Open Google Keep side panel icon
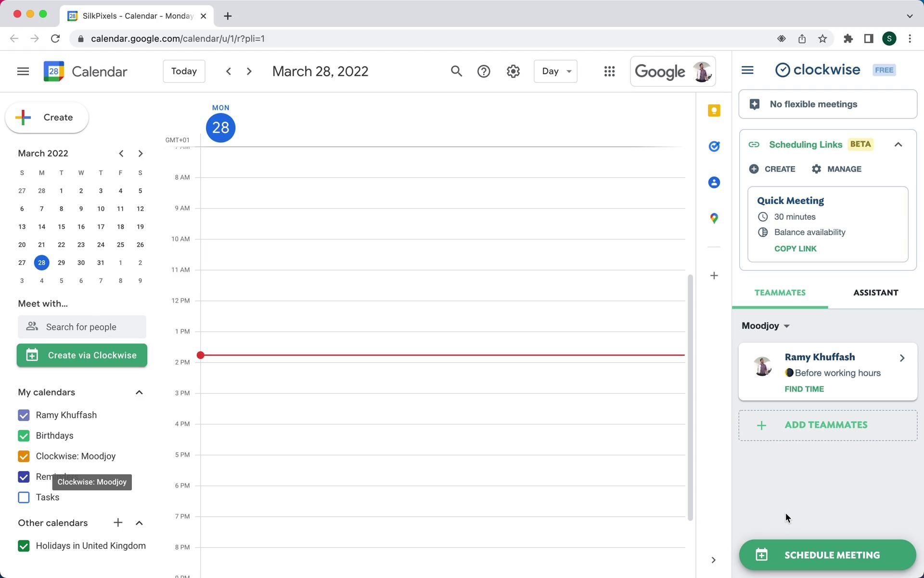924x578 pixels. tap(714, 111)
